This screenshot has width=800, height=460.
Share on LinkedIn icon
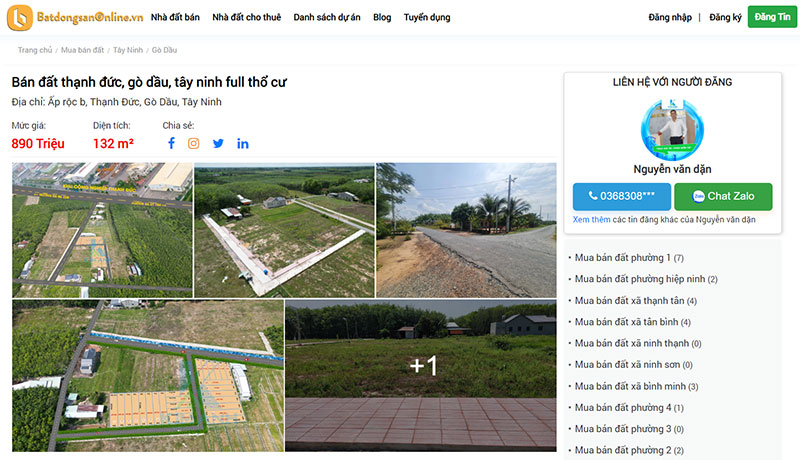coord(243,144)
